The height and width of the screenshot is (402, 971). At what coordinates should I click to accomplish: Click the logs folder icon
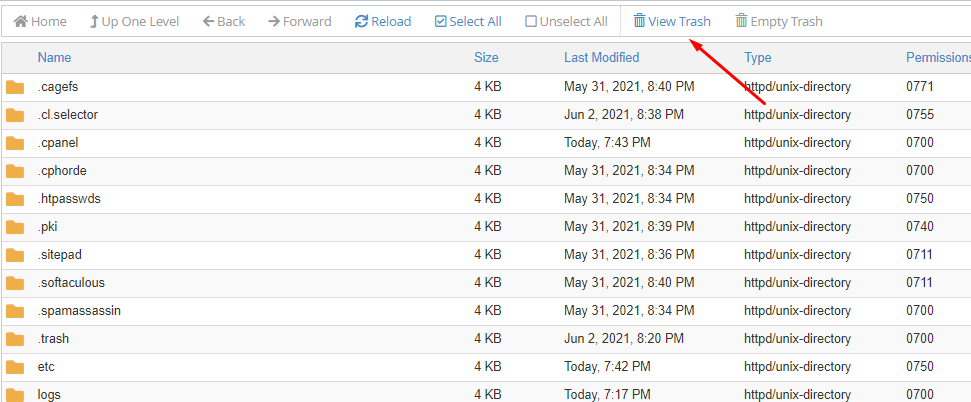pyautogui.click(x=15, y=394)
